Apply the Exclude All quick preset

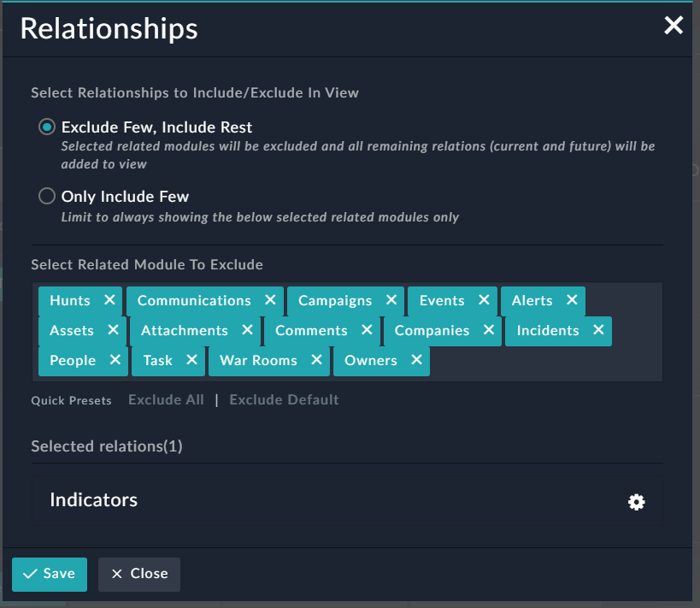pyautogui.click(x=166, y=399)
